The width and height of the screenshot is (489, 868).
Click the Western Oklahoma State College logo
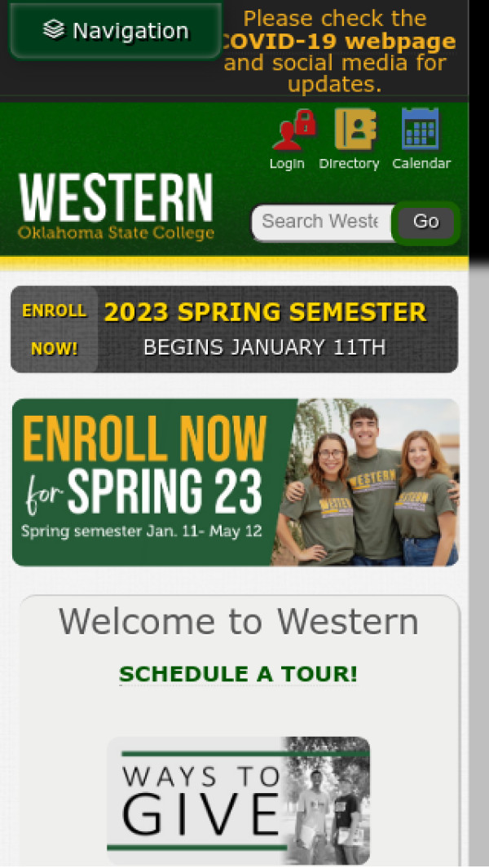tap(116, 206)
